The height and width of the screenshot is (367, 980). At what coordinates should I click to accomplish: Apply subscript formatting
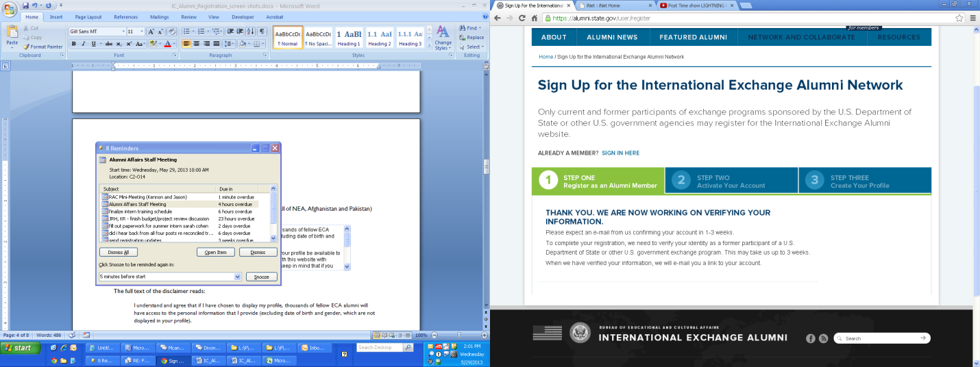(119, 44)
